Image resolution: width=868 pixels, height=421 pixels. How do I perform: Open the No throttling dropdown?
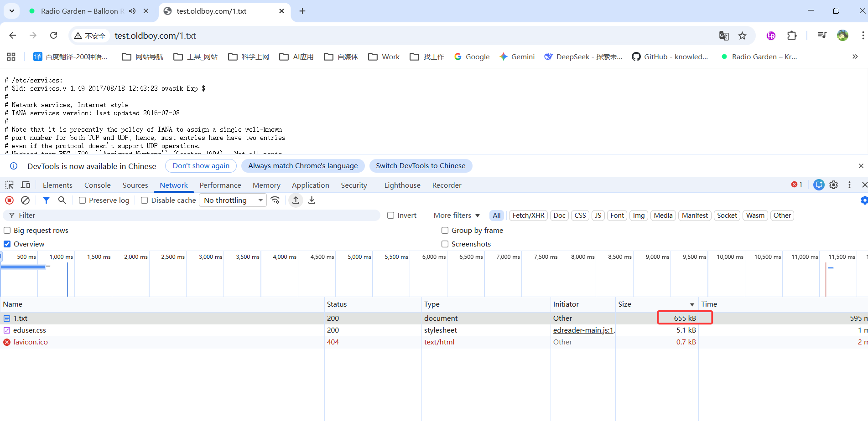point(233,200)
